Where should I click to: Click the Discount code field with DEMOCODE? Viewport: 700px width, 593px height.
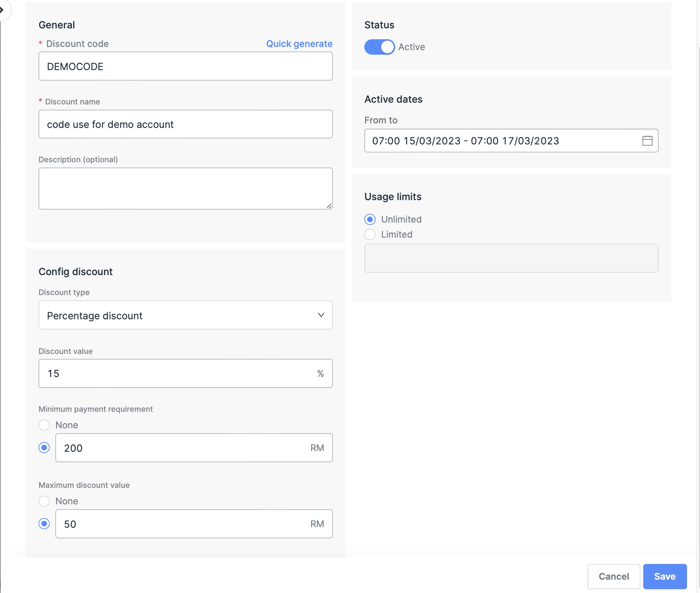[x=185, y=66]
